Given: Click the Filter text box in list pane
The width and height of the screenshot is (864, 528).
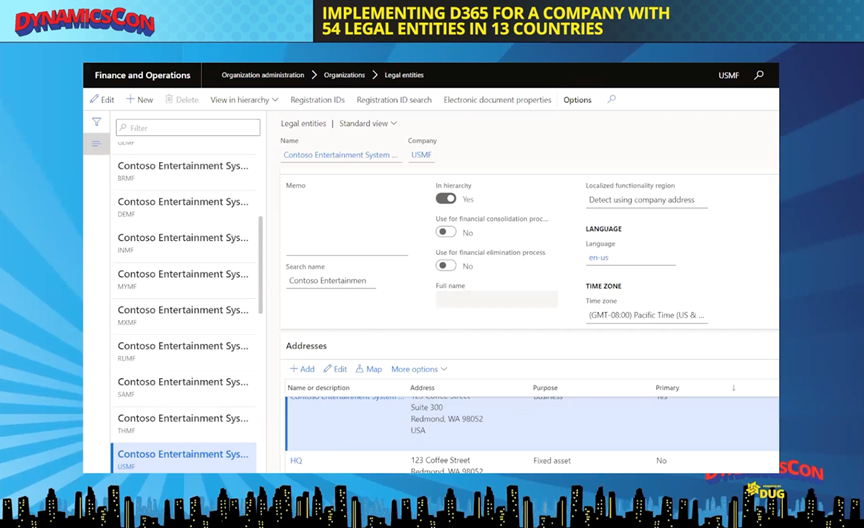Looking at the screenshot, I should pos(188,128).
